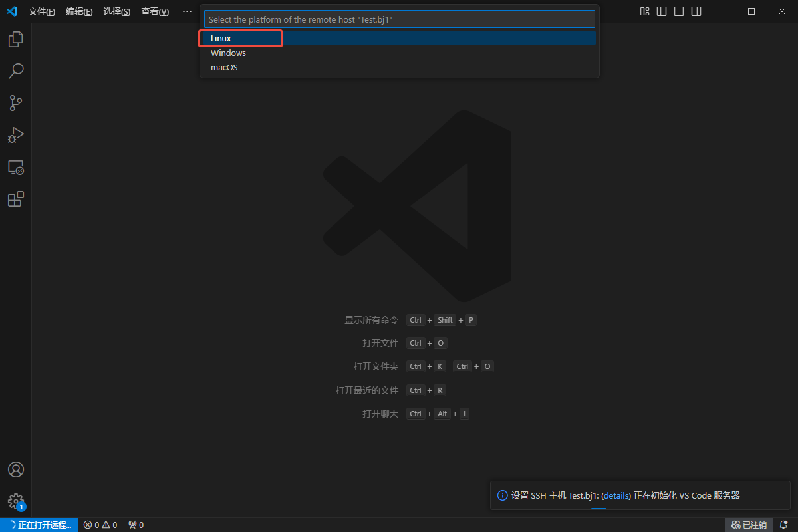The height and width of the screenshot is (532, 798).
Task: Click the platform selection input field
Action: click(399, 19)
